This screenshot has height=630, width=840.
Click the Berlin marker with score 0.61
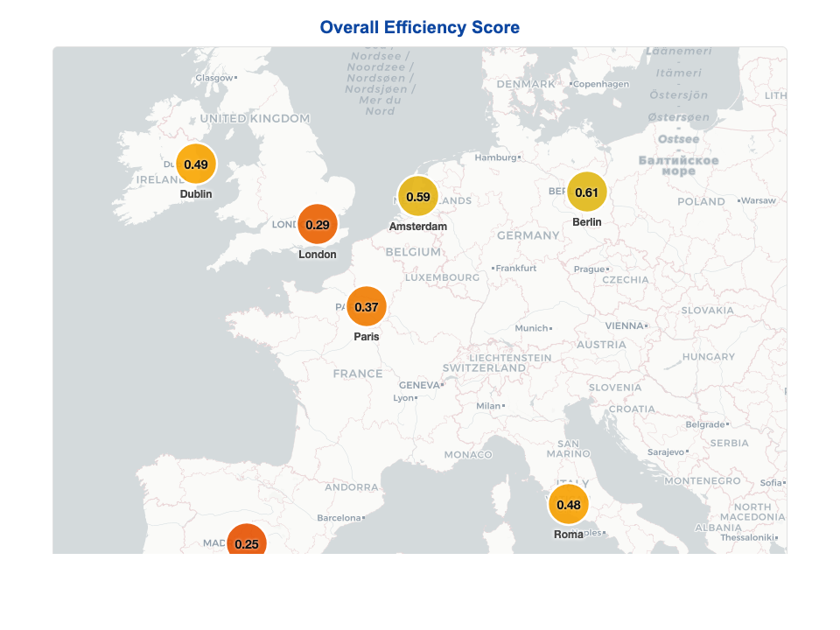coord(586,192)
